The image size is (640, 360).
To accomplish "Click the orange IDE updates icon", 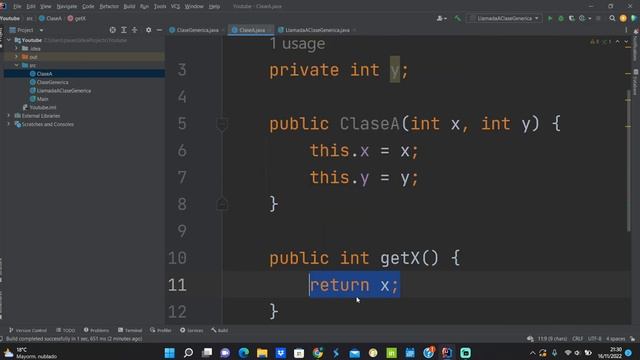I will pyautogui.click(x=623, y=18).
